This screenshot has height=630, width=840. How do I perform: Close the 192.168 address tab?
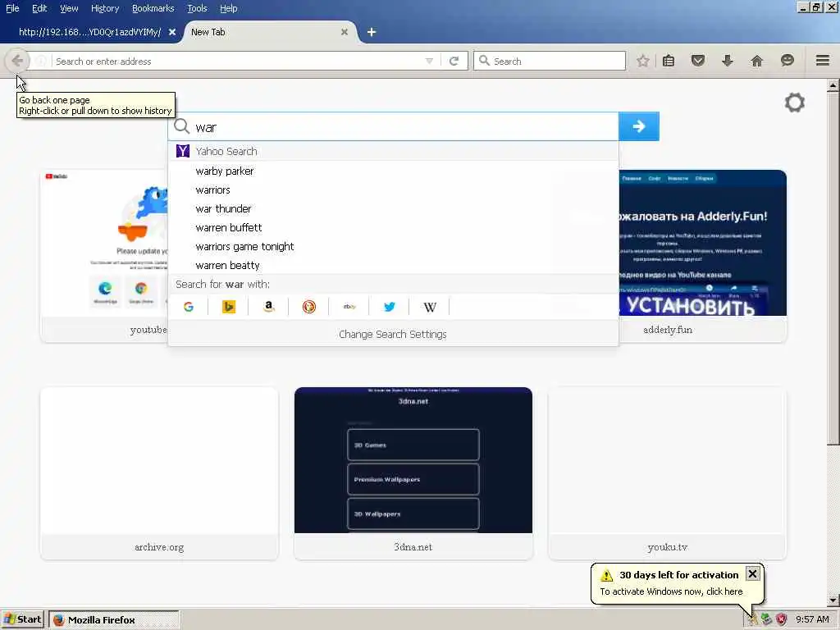(x=172, y=32)
